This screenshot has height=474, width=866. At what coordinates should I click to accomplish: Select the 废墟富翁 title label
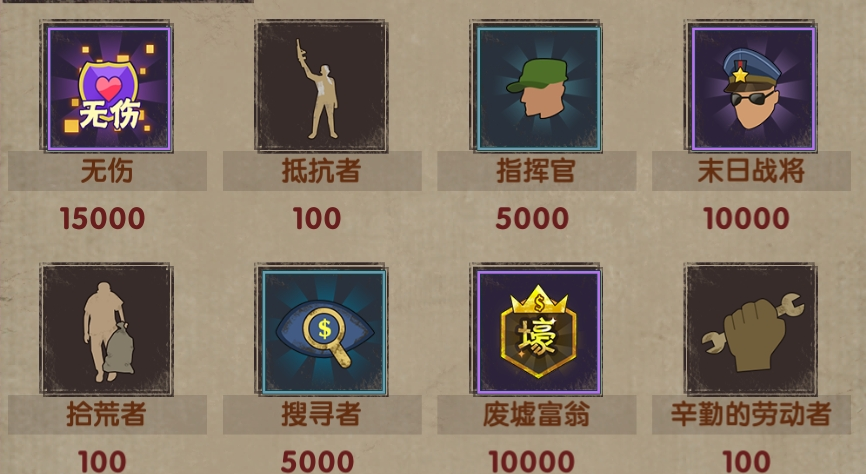coord(536,414)
